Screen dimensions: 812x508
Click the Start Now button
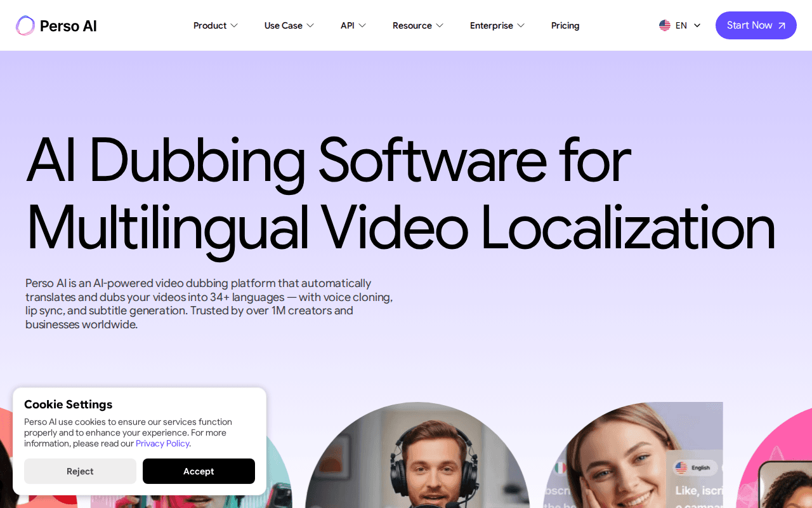756,25
